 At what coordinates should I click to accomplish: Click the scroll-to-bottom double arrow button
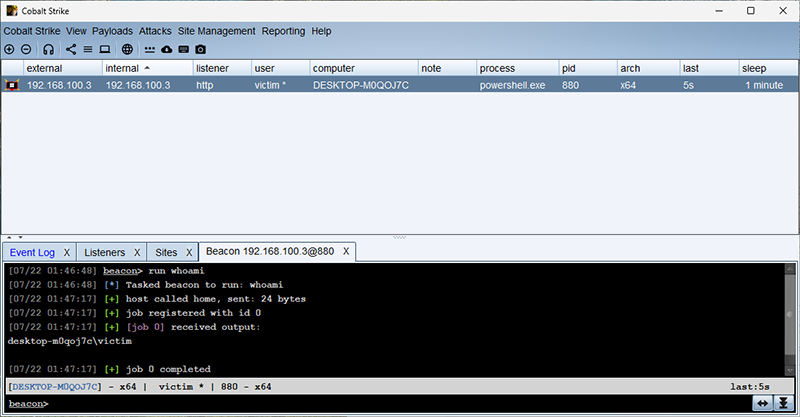783,403
